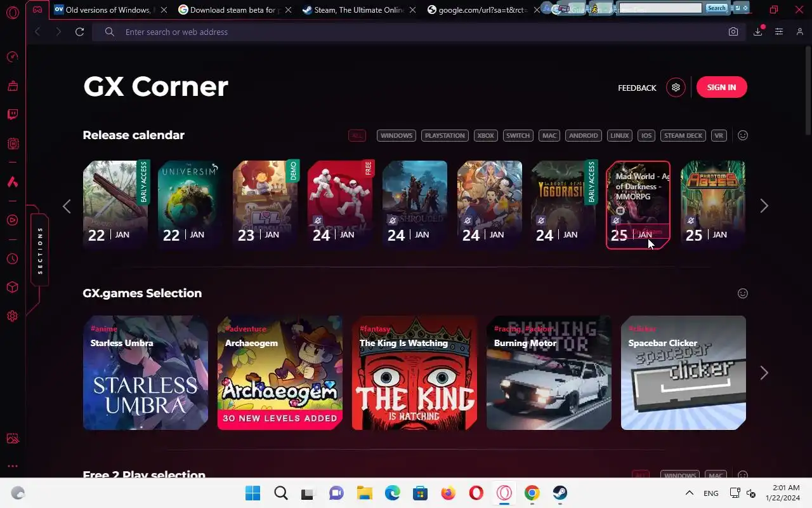812x508 pixels.
Task: Open The King Is Watching card
Action: click(414, 373)
